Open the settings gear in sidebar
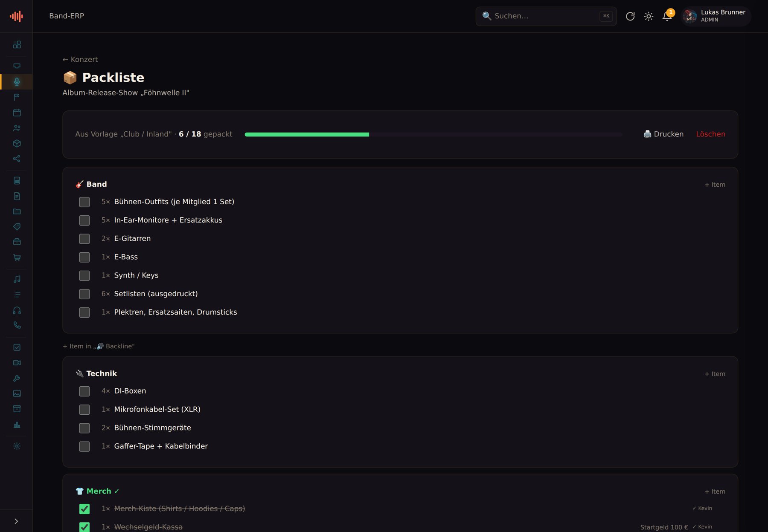This screenshot has width=768, height=532. click(x=17, y=446)
